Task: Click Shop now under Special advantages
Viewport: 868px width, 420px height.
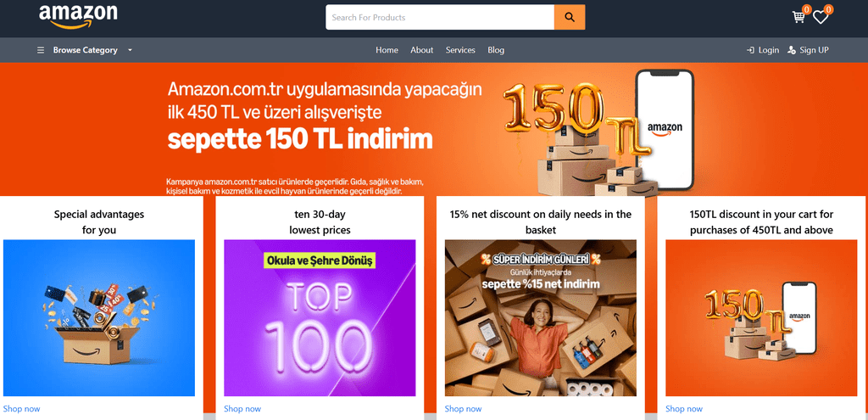Action: click(x=21, y=409)
